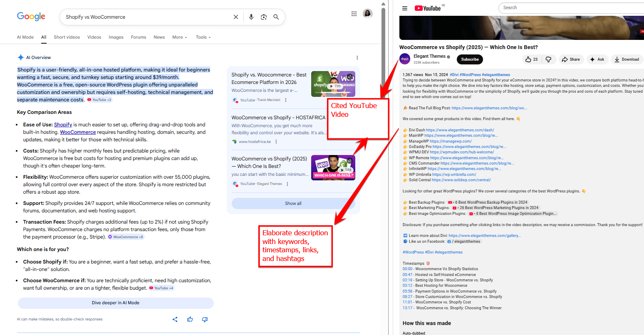Screen dimensions: 644x335
Task: Open the Google apps grid
Action: click(354, 13)
